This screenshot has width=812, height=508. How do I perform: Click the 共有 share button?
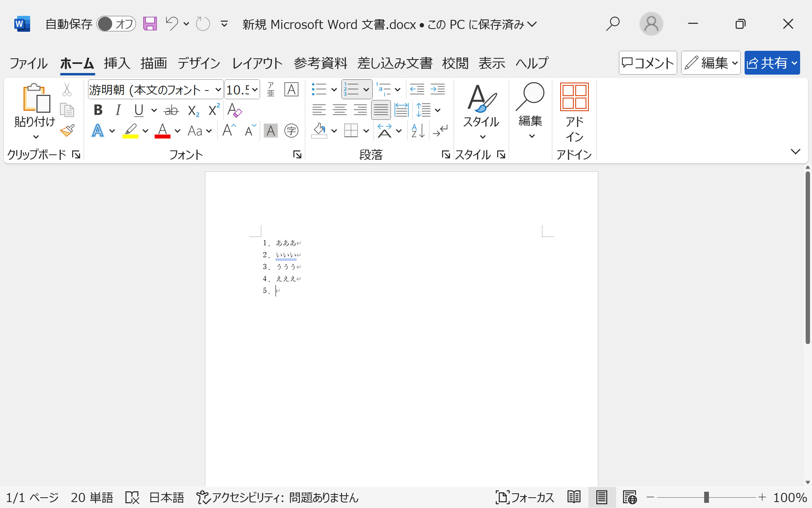point(772,63)
